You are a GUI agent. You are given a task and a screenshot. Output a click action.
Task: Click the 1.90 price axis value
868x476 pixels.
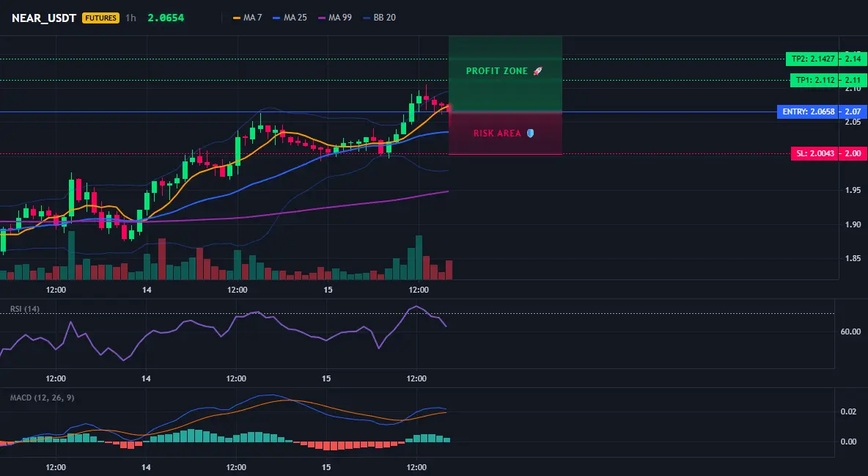coord(853,224)
